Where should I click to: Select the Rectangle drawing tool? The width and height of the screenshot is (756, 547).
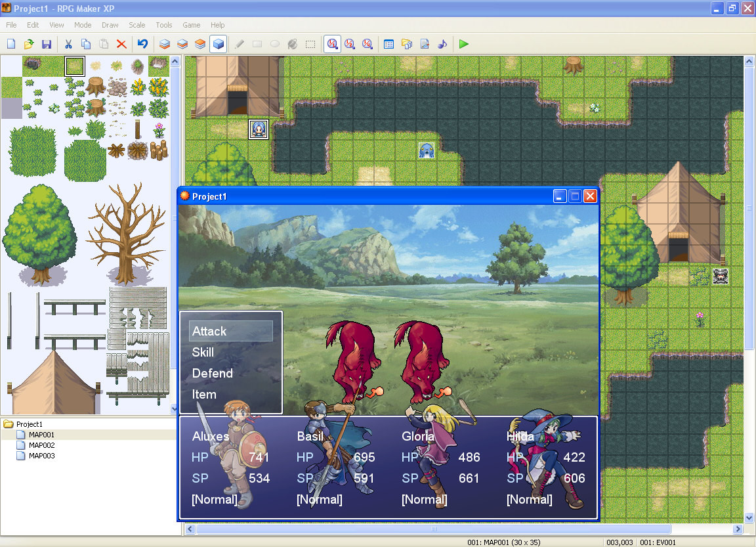click(x=257, y=45)
